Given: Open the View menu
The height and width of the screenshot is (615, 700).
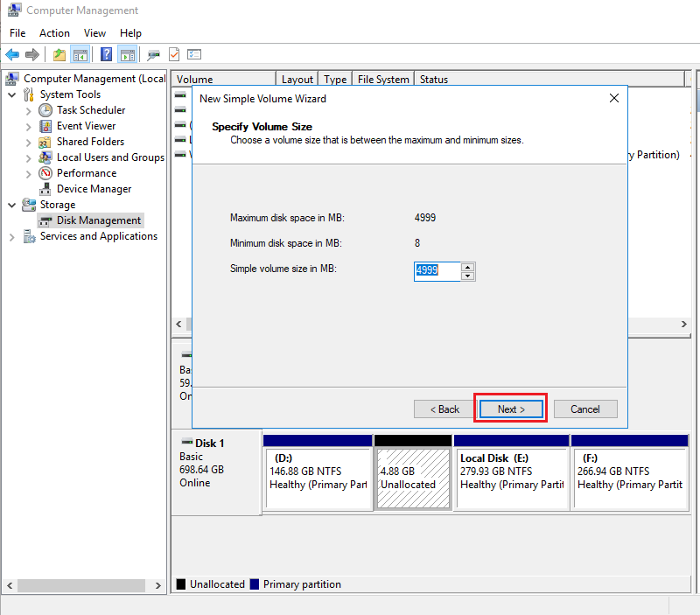Looking at the screenshot, I should [94, 32].
